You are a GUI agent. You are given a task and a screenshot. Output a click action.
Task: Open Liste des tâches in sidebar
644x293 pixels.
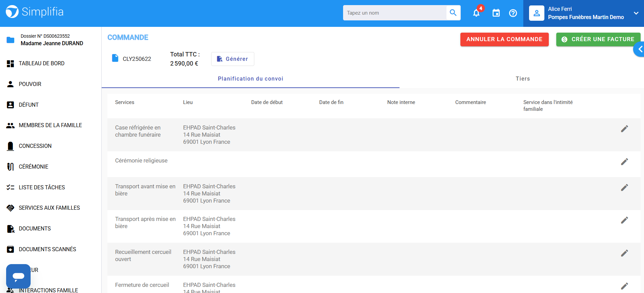pos(42,187)
